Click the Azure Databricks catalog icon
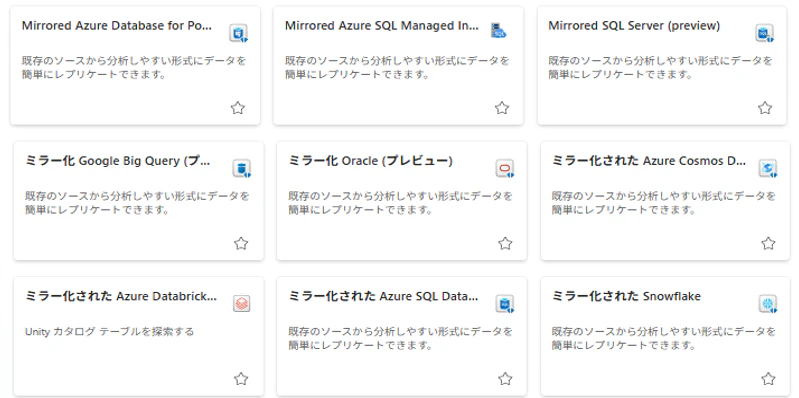Viewport: 799px width, 398px height. (x=242, y=303)
